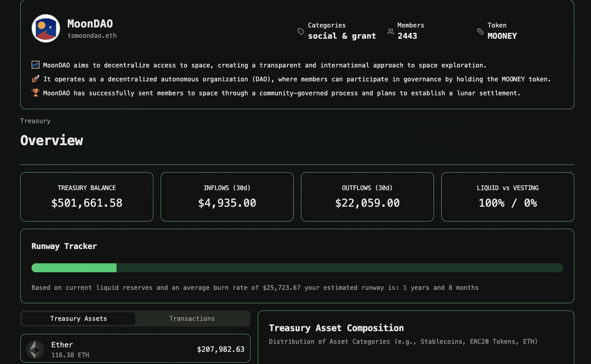The width and height of the screenshot is (591, 364).
Task: Click the $501,661.58 balance value
Action: pyautogui.click(x=86, y=203)
